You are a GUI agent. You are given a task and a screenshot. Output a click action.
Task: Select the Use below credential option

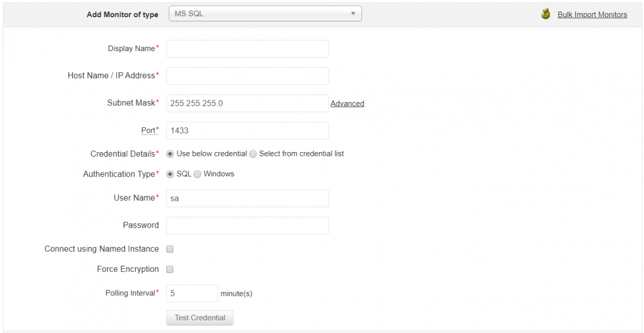[x=170, y=154]
